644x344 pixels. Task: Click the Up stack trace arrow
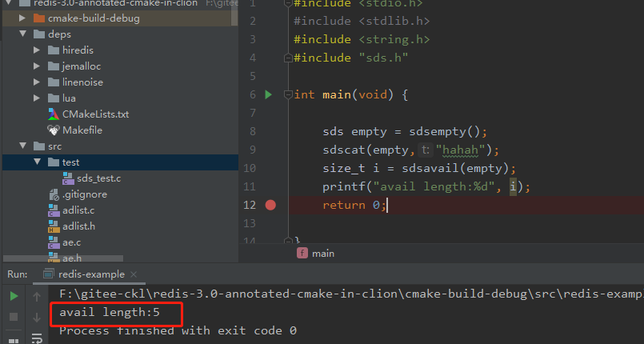pyautogui.click(x=37, y=296)
